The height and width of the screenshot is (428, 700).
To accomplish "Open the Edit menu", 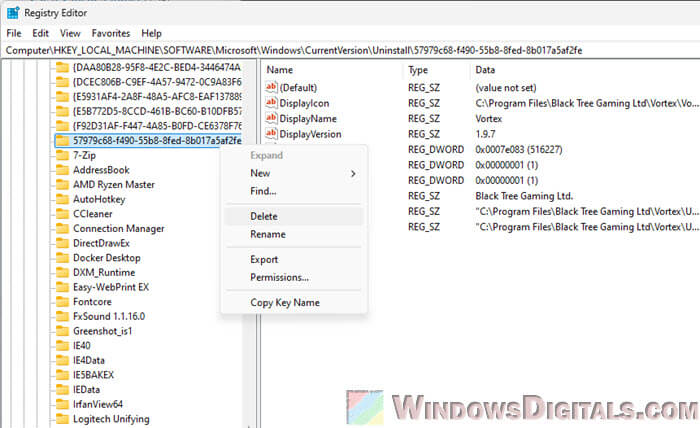I will coord(40,33).
